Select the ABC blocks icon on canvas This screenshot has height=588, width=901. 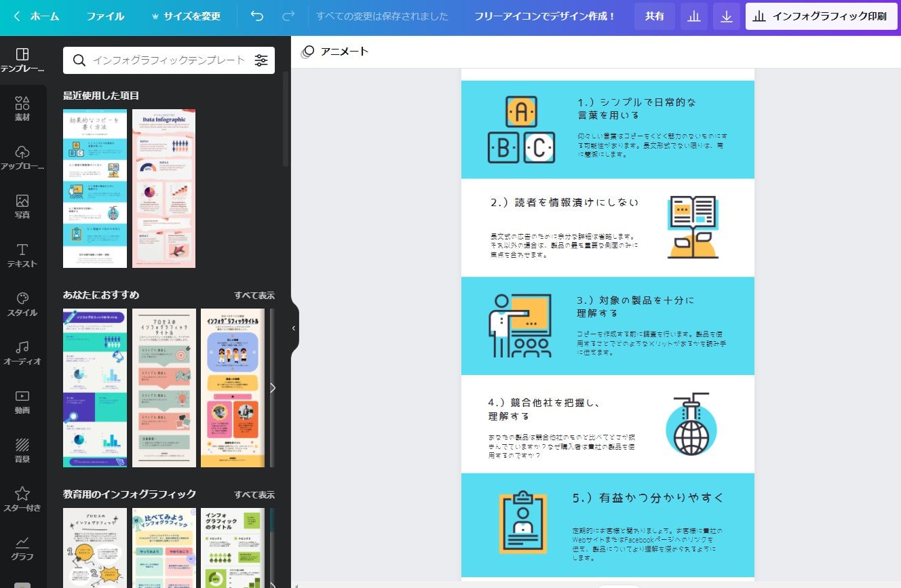521,130
